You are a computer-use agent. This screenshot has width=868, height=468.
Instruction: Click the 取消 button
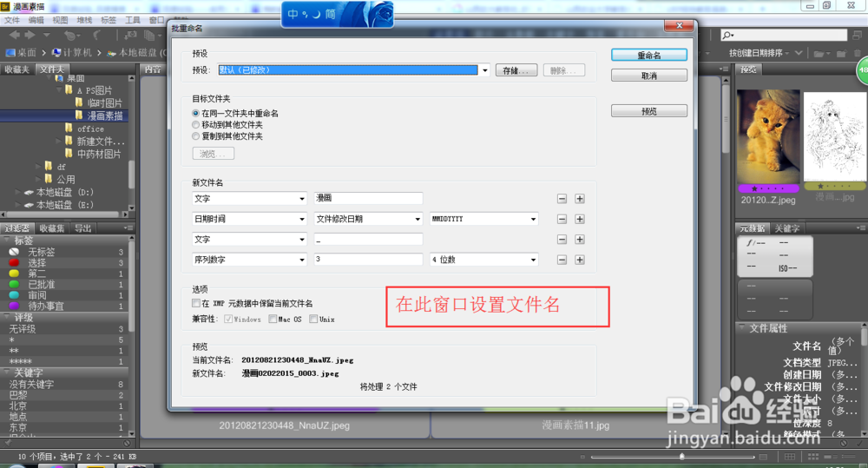pyautogui.click(x=649, y=76)
